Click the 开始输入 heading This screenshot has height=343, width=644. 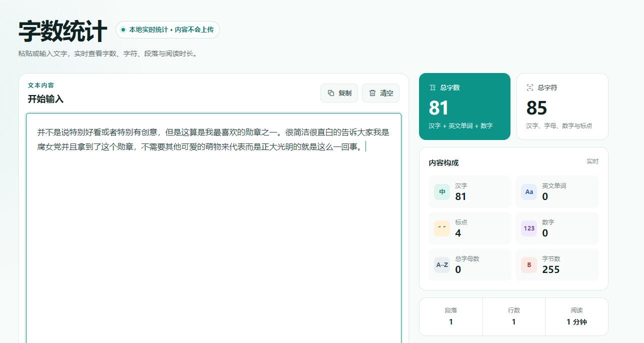click(x=45, y=99)
